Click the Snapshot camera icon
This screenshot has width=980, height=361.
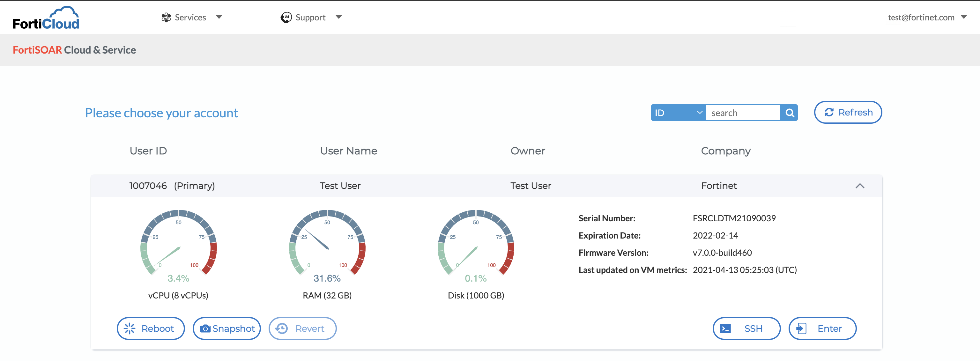pos(205,328)
